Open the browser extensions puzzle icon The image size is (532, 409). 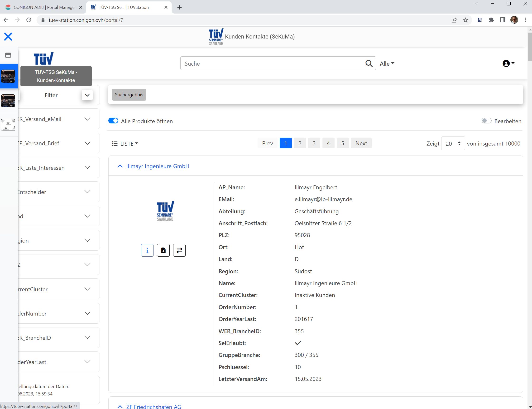(x=491, y=20)
